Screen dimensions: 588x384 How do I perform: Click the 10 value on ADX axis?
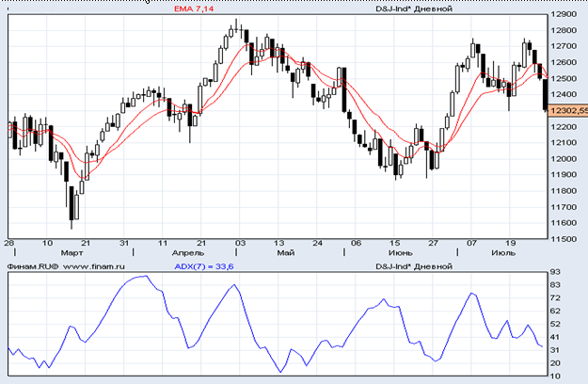556,376
